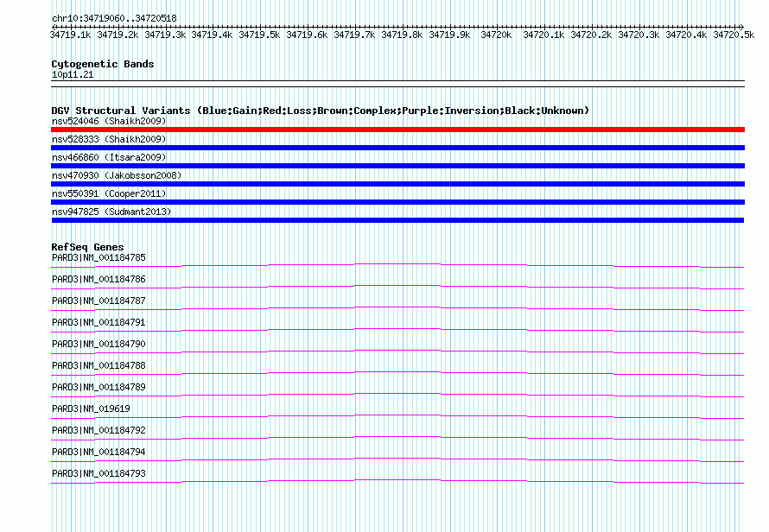Screen dimensions: 769x532
Task: Select the blue gain bar for nsv470930
Action: tap(397, 184)
